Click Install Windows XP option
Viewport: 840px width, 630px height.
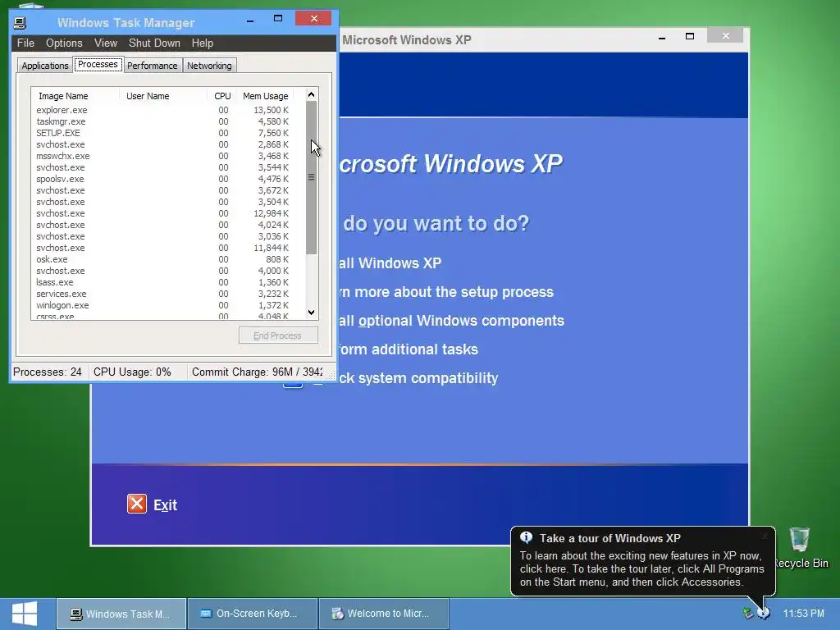pos(390,263)
